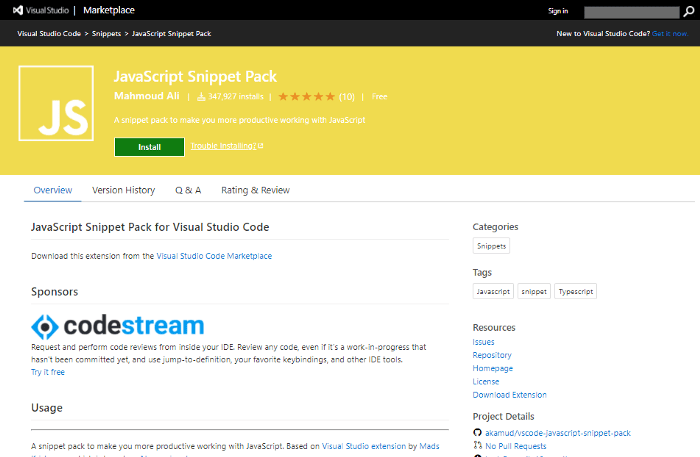Viewport: 700px width, 457px height.
Task: Click the five-star rating icons
Action: tap(306, 96)
